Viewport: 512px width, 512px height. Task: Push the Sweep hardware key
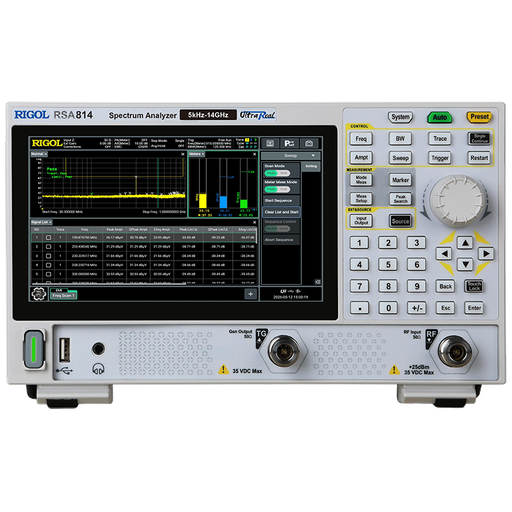point(400,158)
